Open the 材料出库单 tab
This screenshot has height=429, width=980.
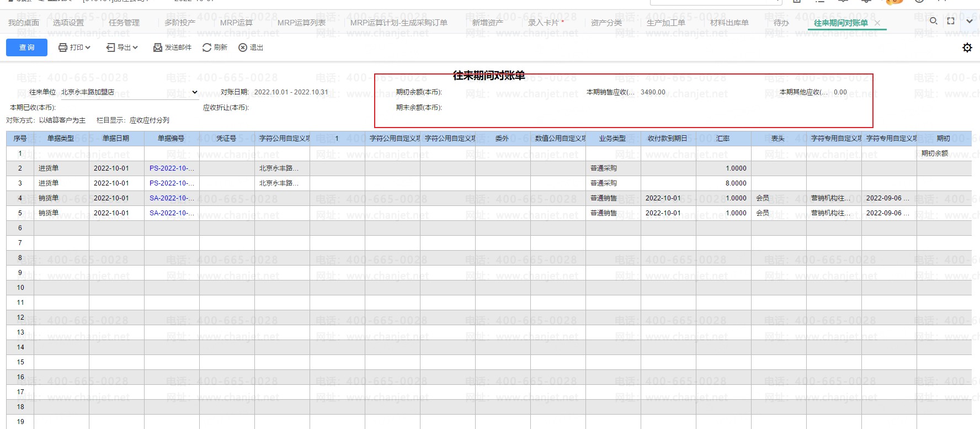coord(729,23)
